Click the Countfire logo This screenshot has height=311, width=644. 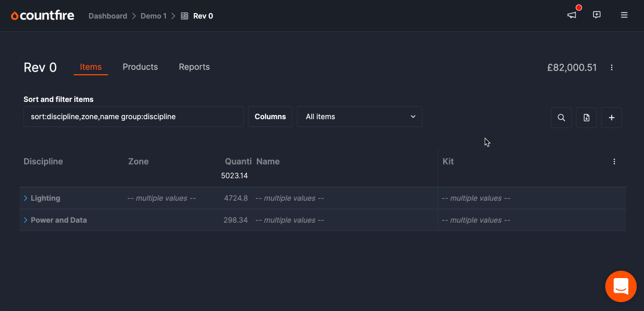click(x=42, y=16)
